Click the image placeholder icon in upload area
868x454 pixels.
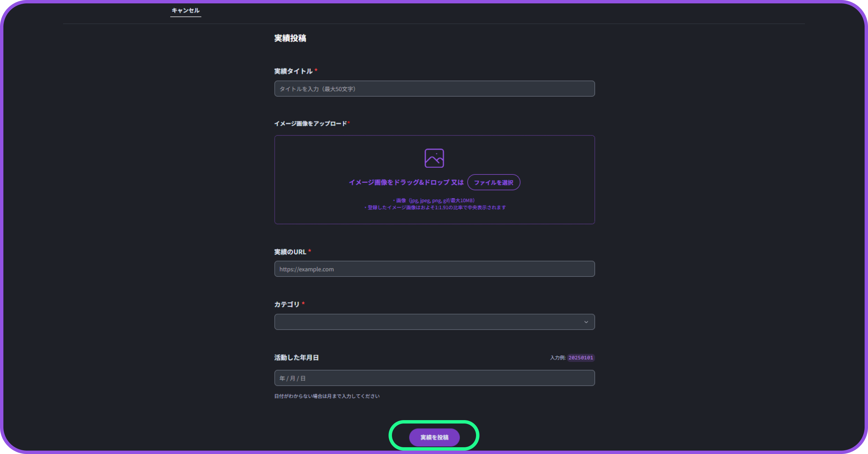pos(434,158)
